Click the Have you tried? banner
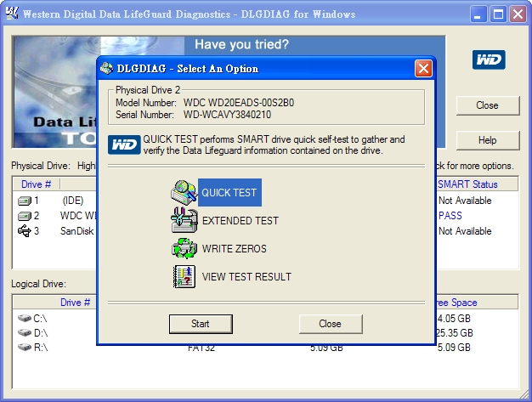This screenshot has width=532, height=402. coord(241,44)
